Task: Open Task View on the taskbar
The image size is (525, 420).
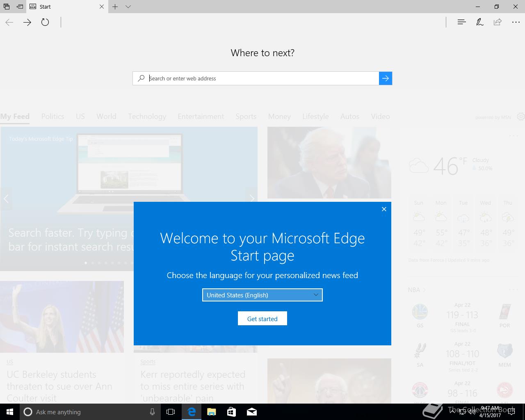Action: point(171,412)
